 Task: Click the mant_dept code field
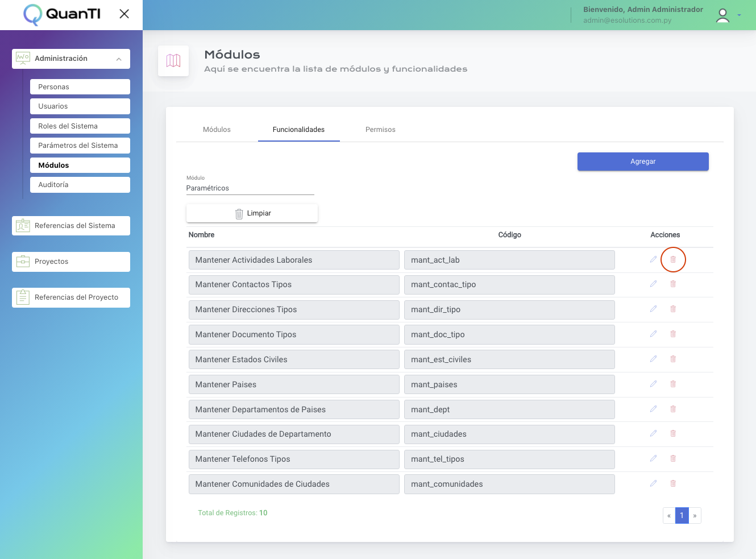pyautogui.click(x=509, y=409)
